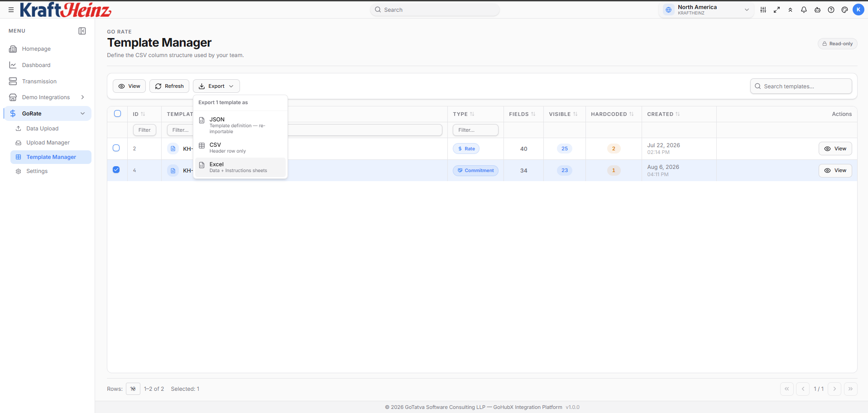Sort by Hardcoded column arrows
This screenshot has width=868, height=413.
click(632, 114)
